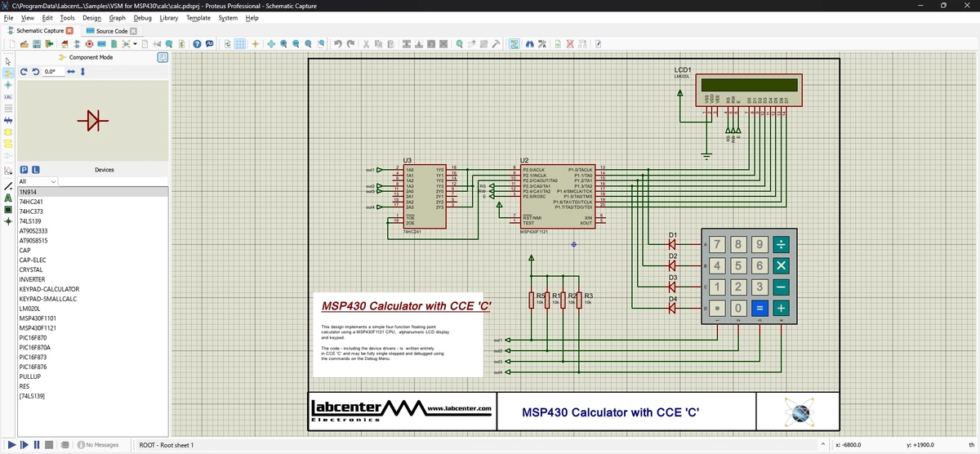Open the Library menu
This screenshot has width=980, height=454.
click(x=169, y=17)
